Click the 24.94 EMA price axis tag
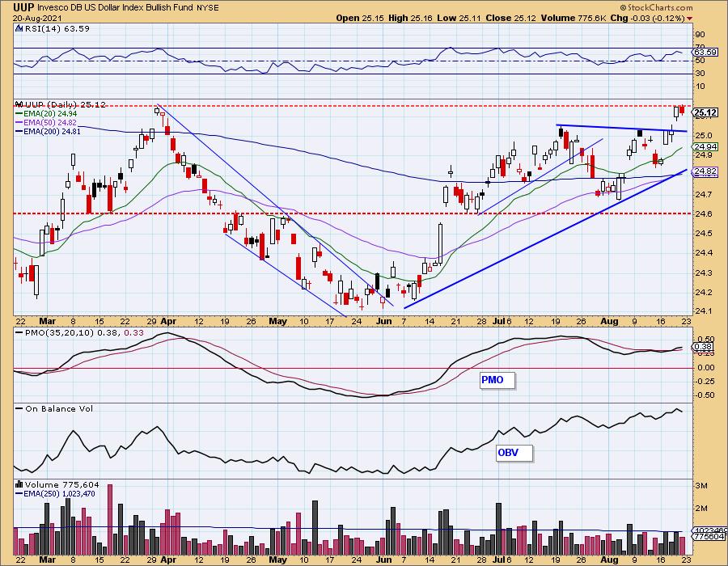 coord(705,146)
